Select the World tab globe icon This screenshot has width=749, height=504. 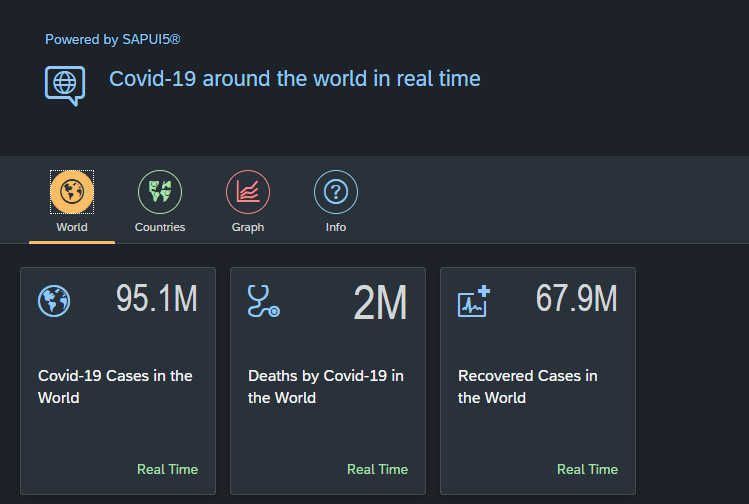(x=72, y=192)
